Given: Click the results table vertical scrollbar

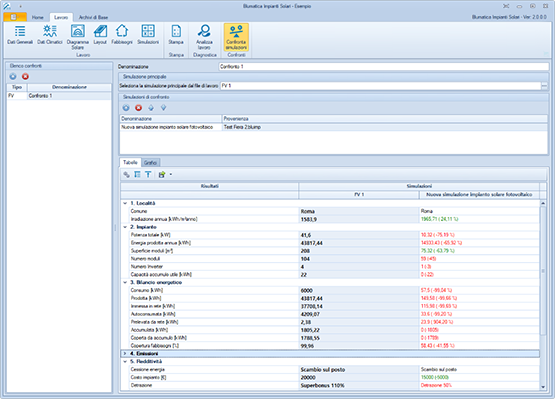Looking at the screenshot, I should pos(543,295).
